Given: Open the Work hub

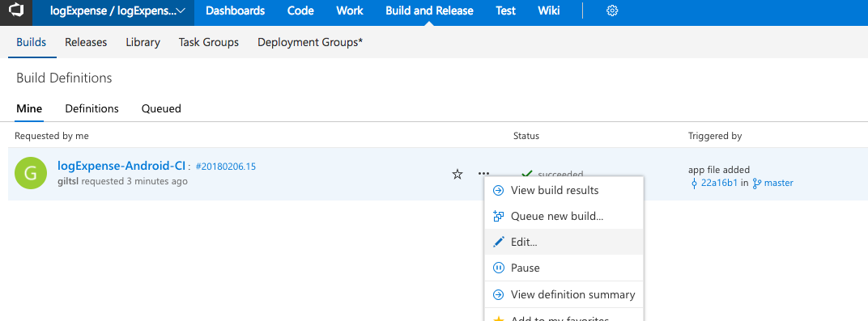Looking at the screenshot, I should coord(350,11).
